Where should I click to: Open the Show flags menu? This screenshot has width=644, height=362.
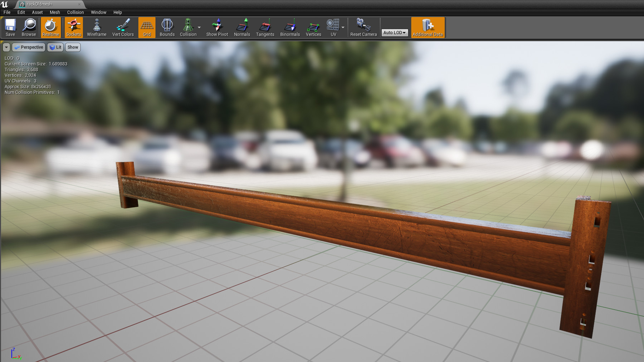pos(73,47)
